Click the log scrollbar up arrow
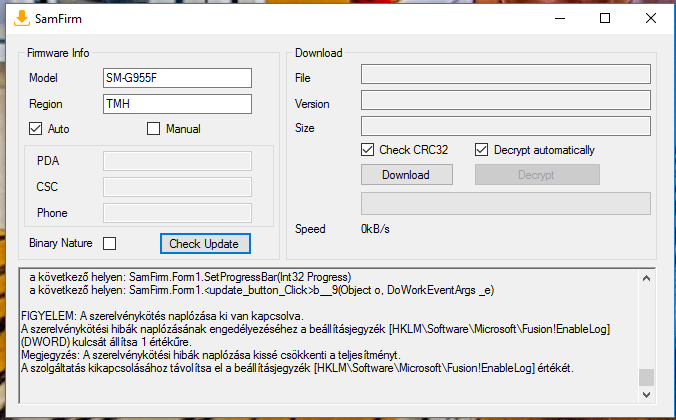 pyautogui.click(x=646, y=278)
